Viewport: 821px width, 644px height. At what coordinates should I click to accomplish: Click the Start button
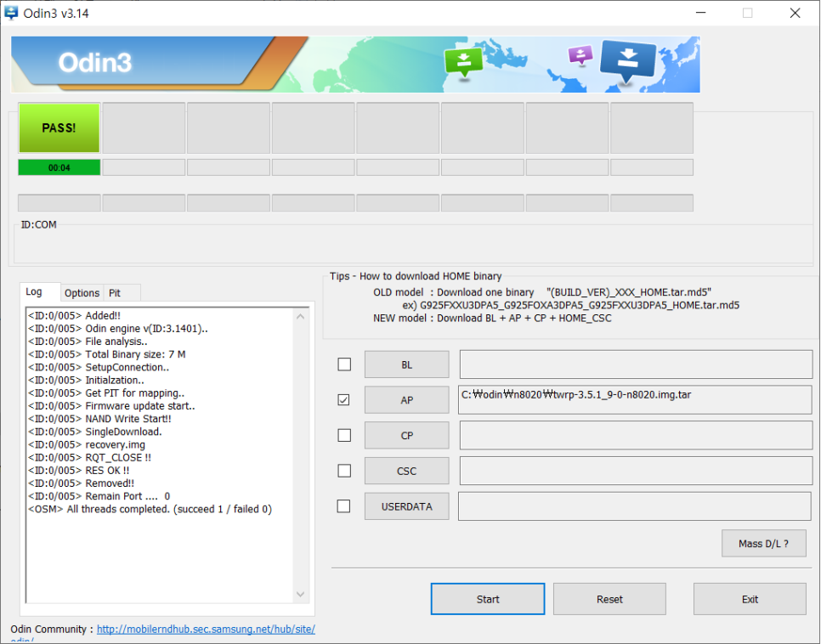488,599
